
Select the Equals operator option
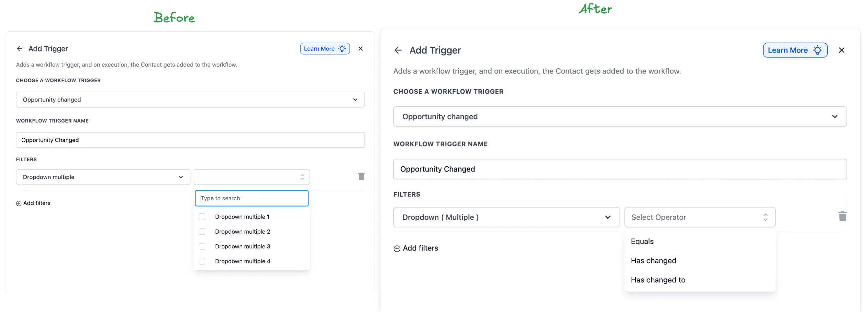tap(642, 241)
